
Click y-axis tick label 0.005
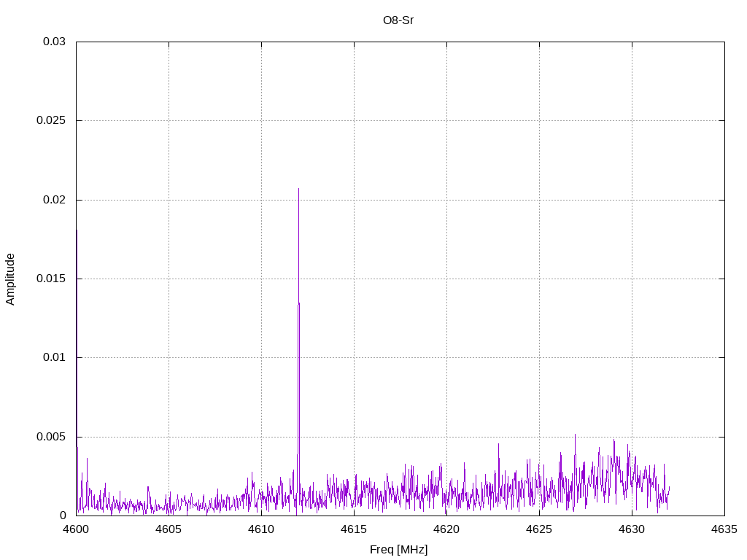click(51, 437)
